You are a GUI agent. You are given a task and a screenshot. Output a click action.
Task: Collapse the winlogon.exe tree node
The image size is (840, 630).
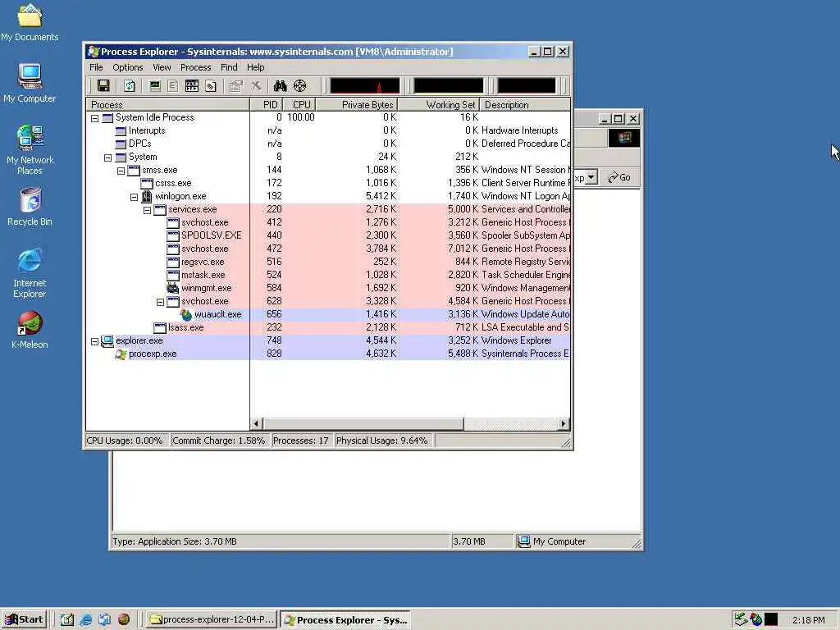134,197
